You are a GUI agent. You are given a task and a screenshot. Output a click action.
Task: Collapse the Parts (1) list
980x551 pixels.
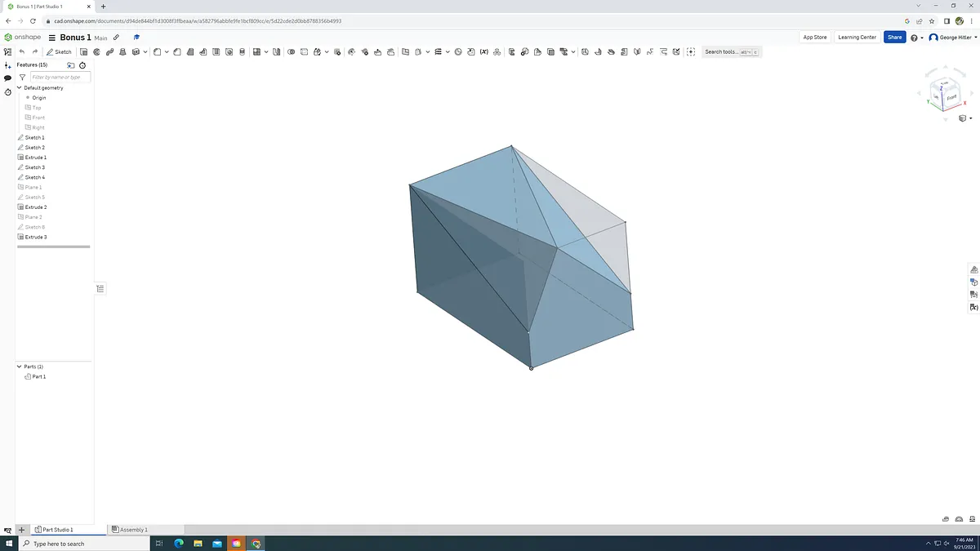click(x=20, y=367)
